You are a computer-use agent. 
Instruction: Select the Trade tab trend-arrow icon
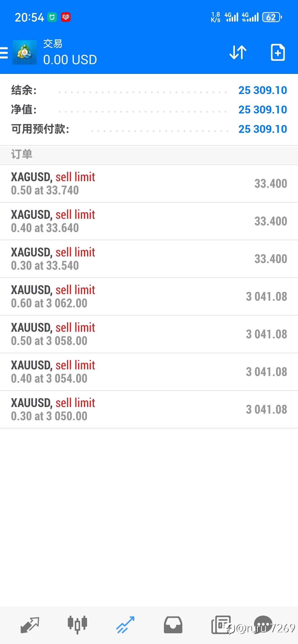[125, 625]
